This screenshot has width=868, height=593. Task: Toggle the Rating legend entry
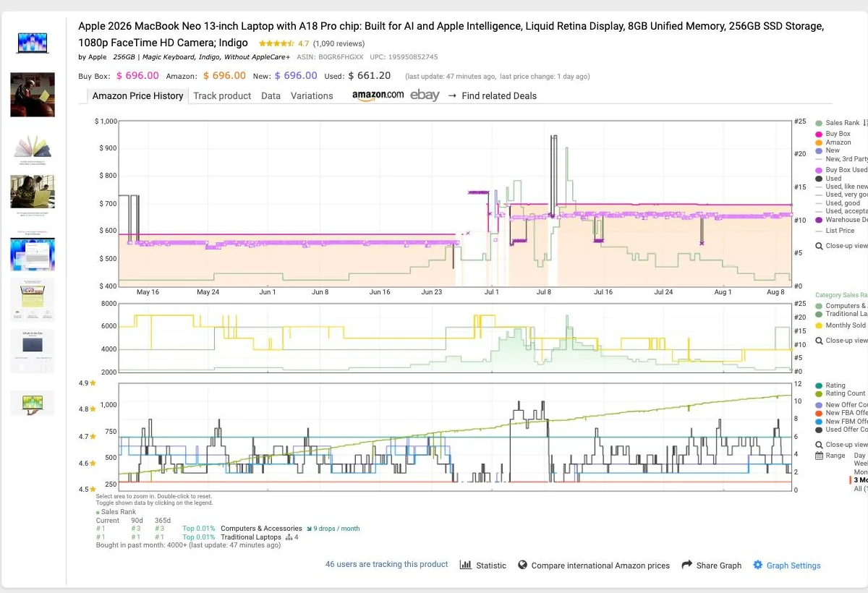pos(830,385)
